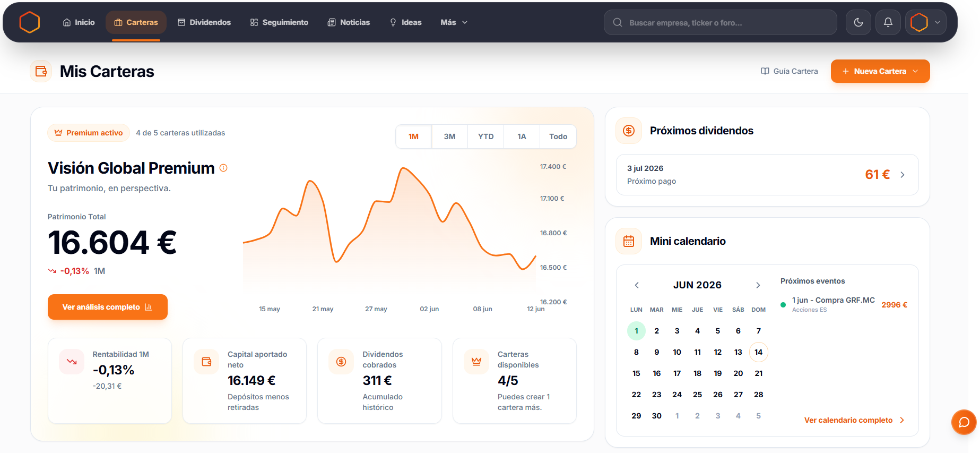Select the 1A time range
This screenshot has height=453, width=980.
522,136
